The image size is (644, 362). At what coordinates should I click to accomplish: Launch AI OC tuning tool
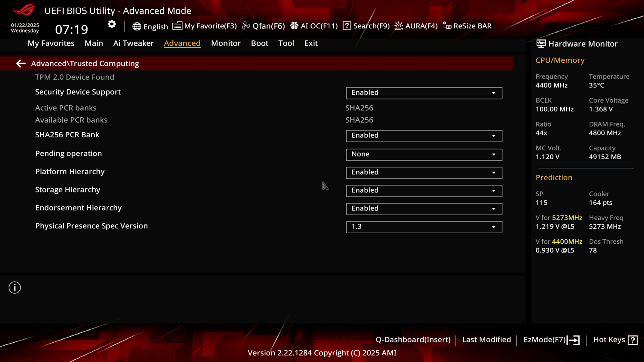point(314,25)
